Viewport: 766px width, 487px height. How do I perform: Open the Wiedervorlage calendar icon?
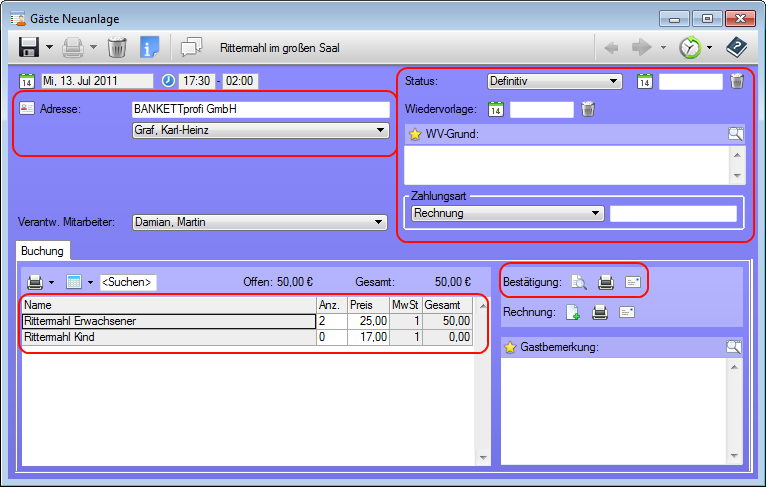tap(496, 109)
